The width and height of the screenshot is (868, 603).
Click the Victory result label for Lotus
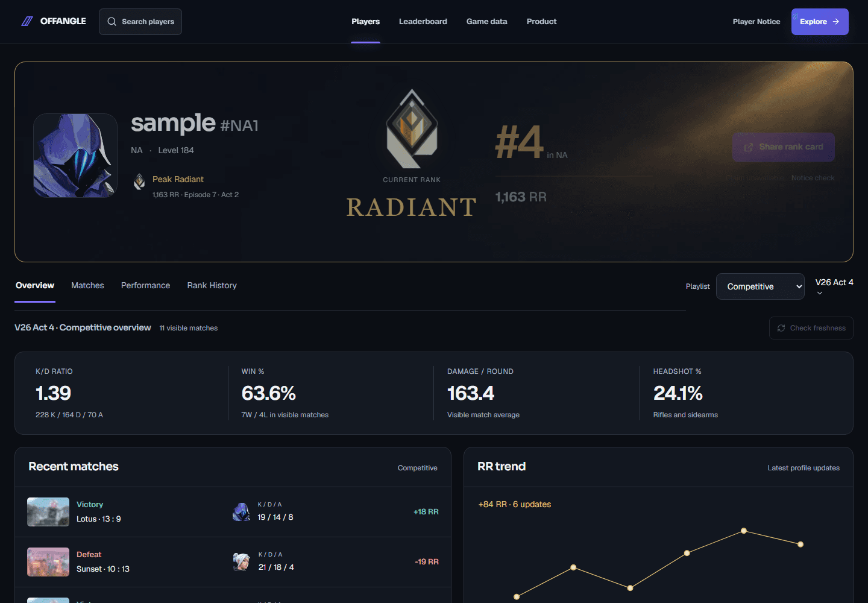pos(90,505)
